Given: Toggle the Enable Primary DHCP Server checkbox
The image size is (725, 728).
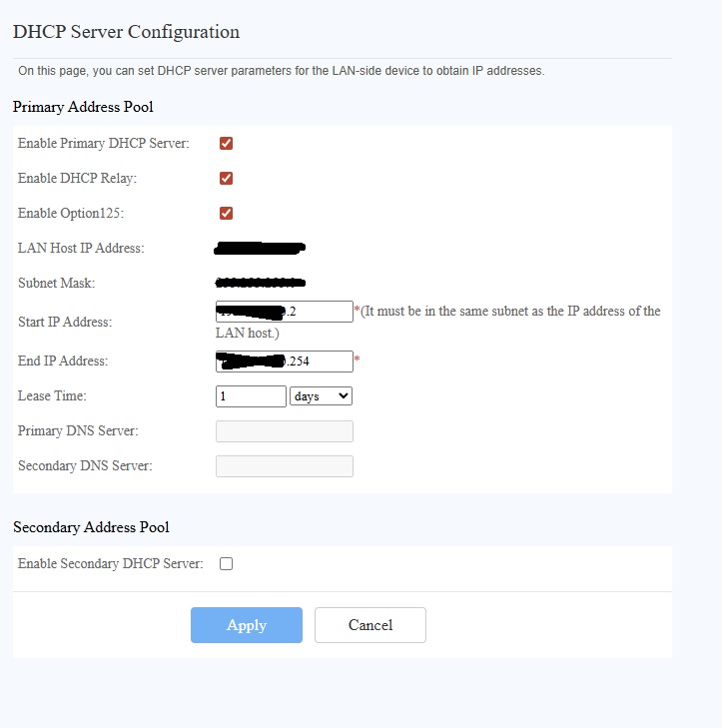Looking at the screenshot, I should 226,144.
